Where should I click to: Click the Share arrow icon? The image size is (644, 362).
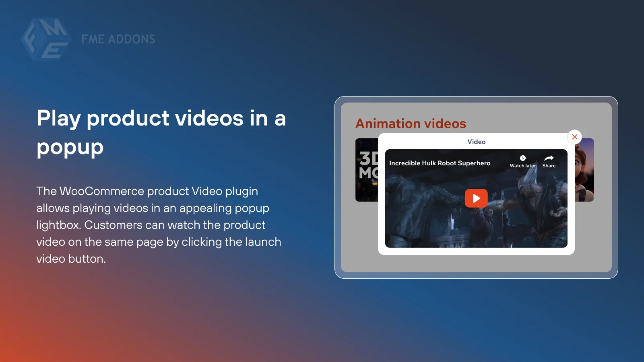(549, 158)
